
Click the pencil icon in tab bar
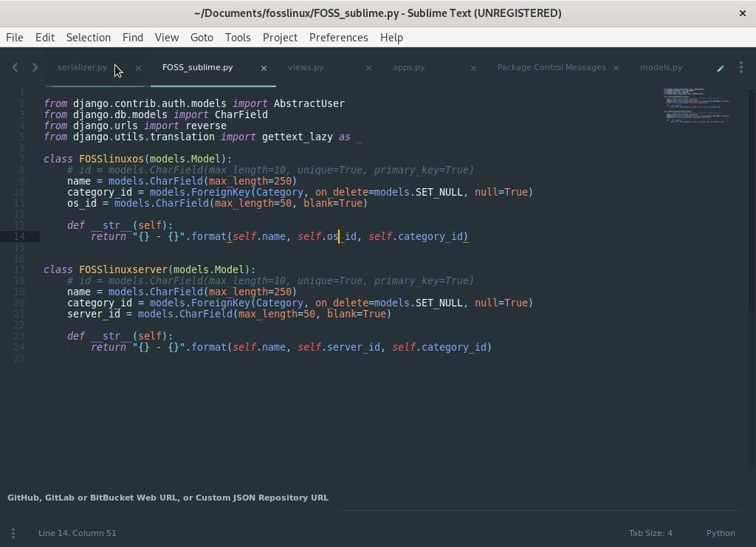point(721,68)
